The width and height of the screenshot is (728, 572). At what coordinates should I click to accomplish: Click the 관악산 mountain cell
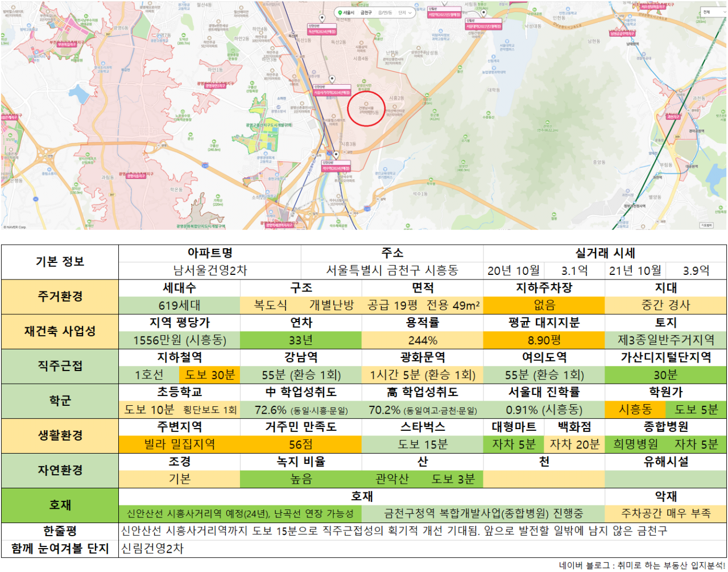[x=392, y=479]
